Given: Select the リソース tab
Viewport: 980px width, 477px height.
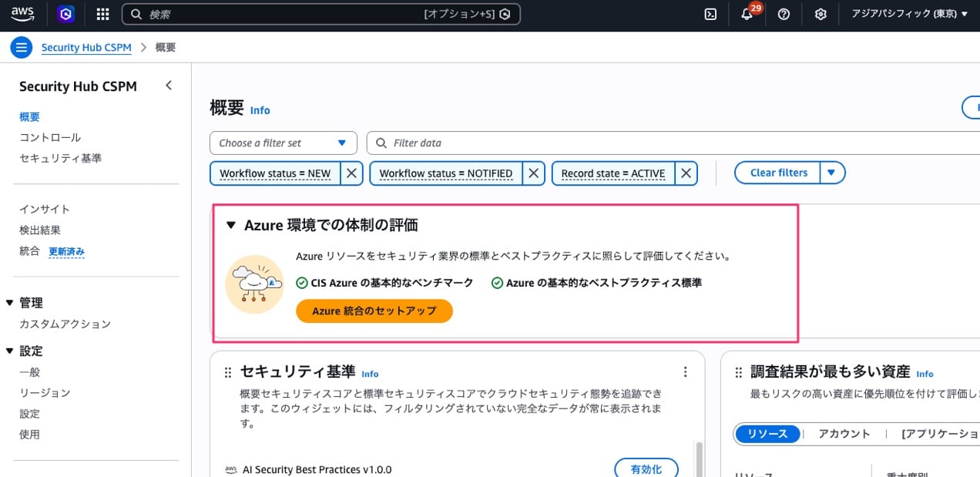Looking at the screenshot, I should [x=767, y=434].
